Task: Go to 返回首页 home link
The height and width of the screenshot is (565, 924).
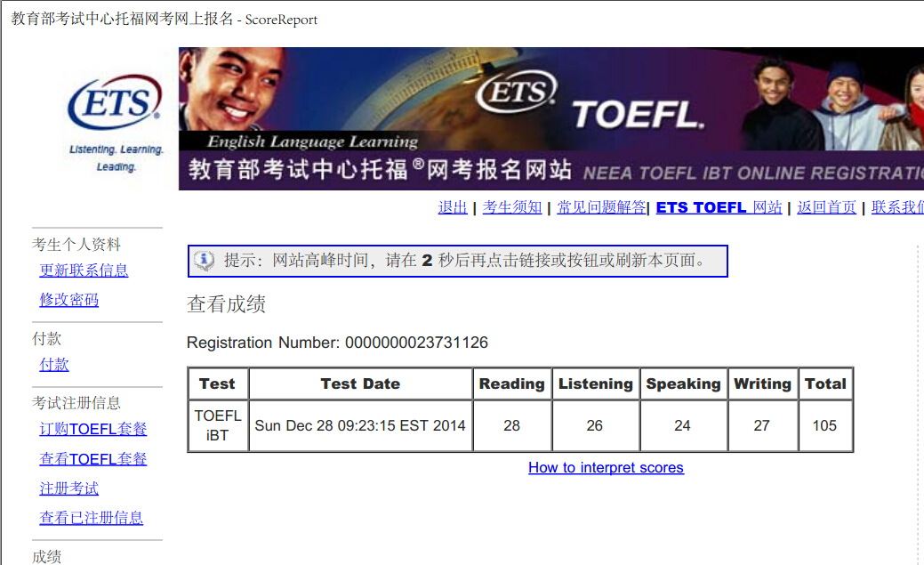Action: point(826,207)
